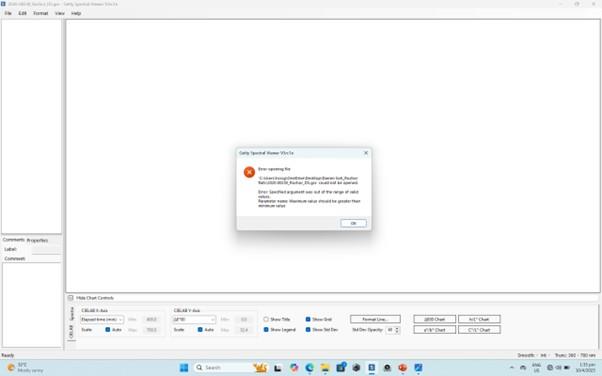Click the Label input field
This screenshot has width=602, height=376.
(46, 249)
